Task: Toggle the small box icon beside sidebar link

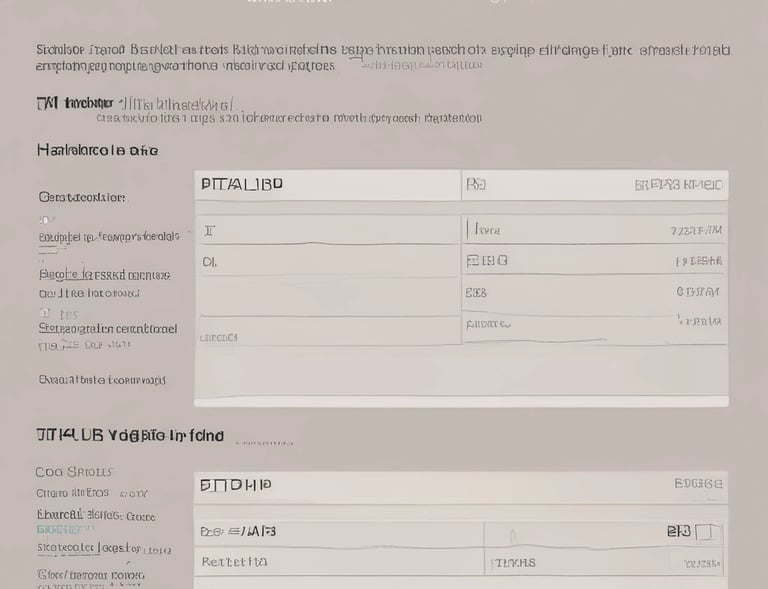Action: [x=45, y=312]
